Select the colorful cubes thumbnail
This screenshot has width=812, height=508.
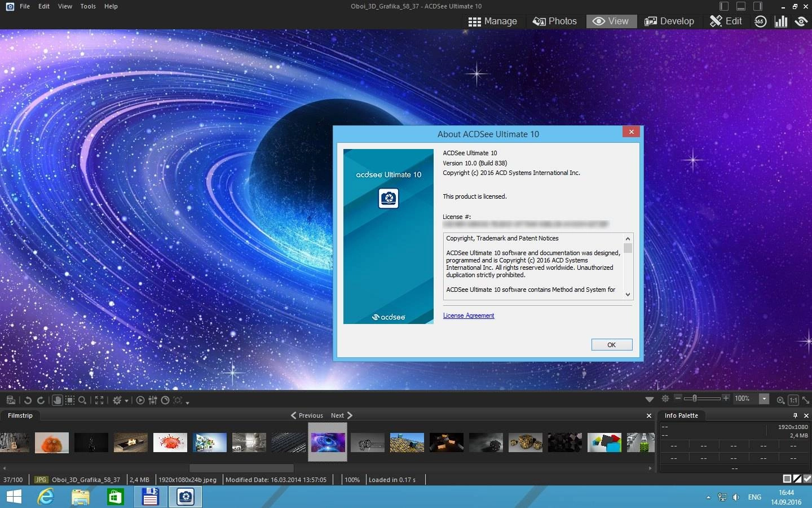[604, 443]
